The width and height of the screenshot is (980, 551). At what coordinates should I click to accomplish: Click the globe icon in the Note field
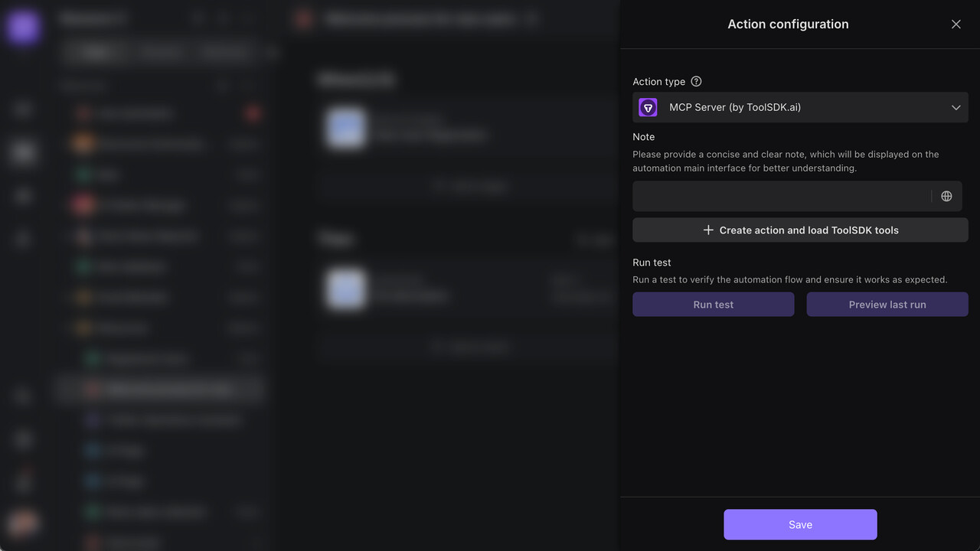[x=946, y=197]
